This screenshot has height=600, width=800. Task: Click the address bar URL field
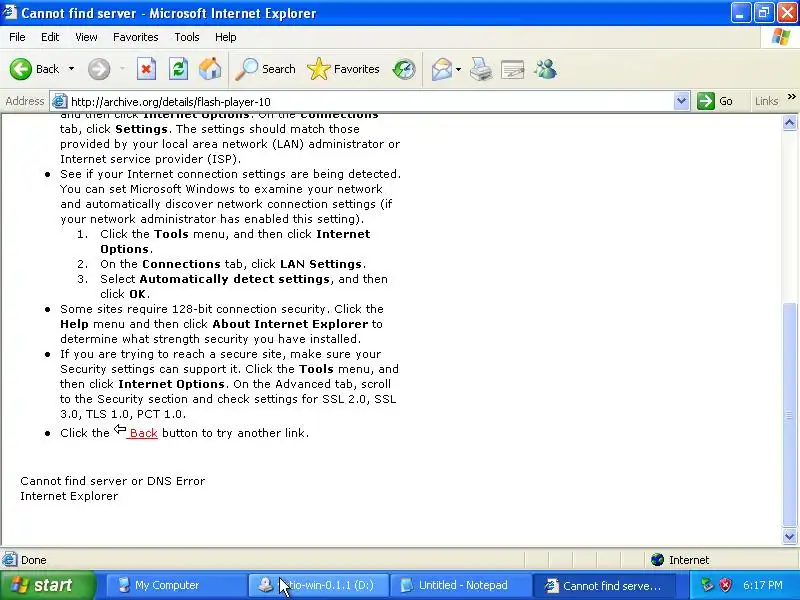[370, 102]
